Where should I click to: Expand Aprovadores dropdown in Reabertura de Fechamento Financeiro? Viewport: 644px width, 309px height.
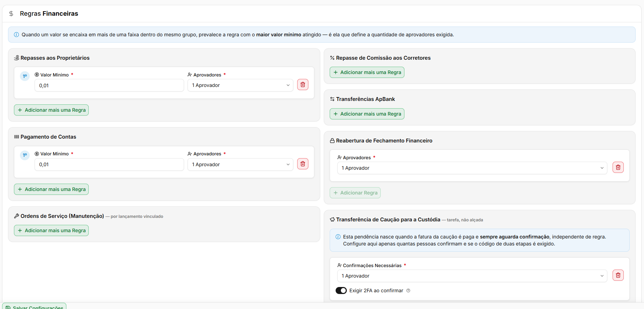(472, 168)
